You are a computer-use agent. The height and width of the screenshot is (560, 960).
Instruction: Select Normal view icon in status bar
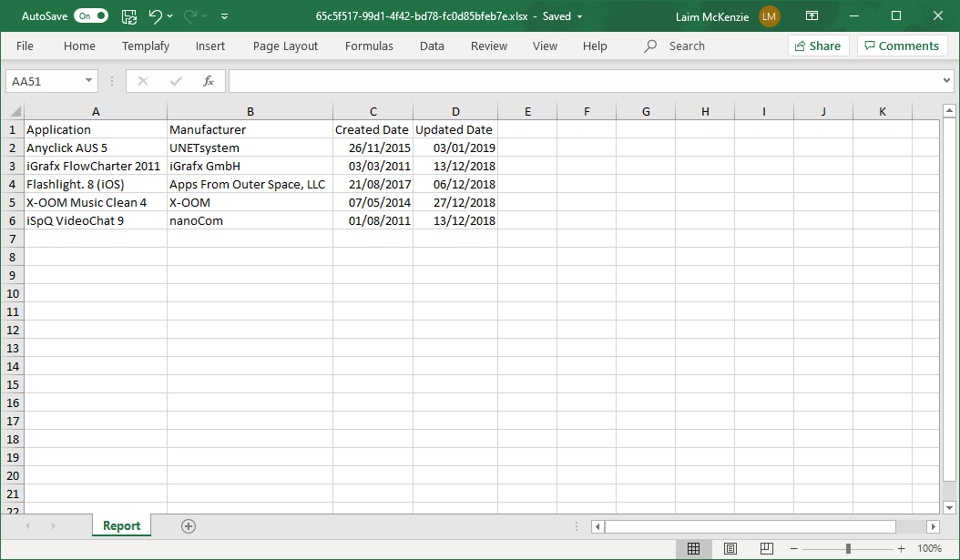coord(693,548)
